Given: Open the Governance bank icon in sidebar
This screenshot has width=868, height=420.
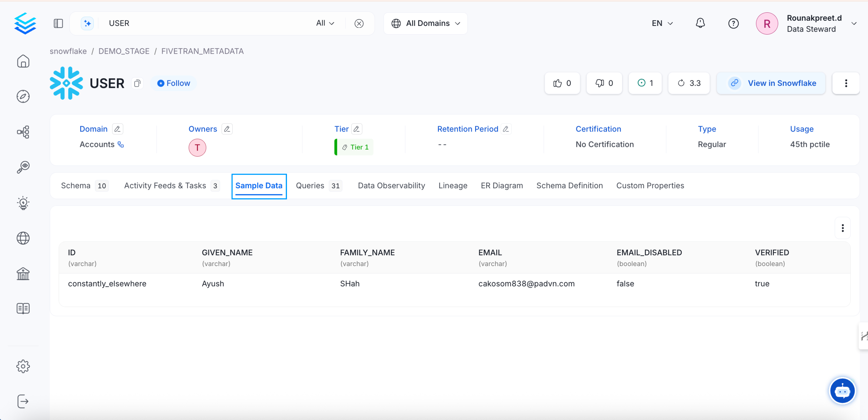Looking at the screenshot, I should click(23, 274).
